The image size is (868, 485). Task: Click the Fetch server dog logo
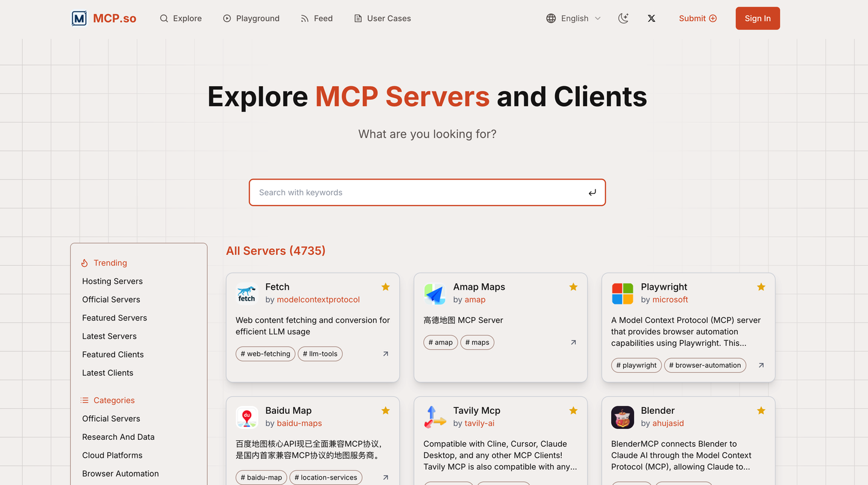(247, 293)
